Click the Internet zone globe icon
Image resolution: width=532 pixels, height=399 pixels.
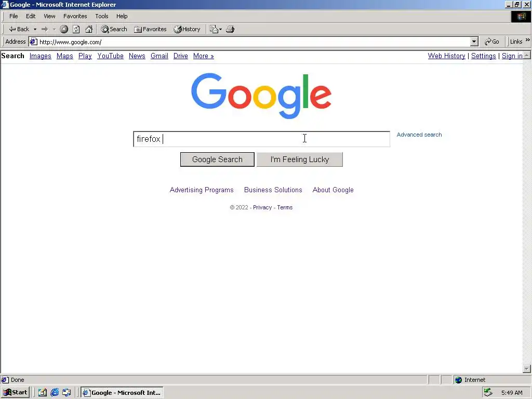458,380
